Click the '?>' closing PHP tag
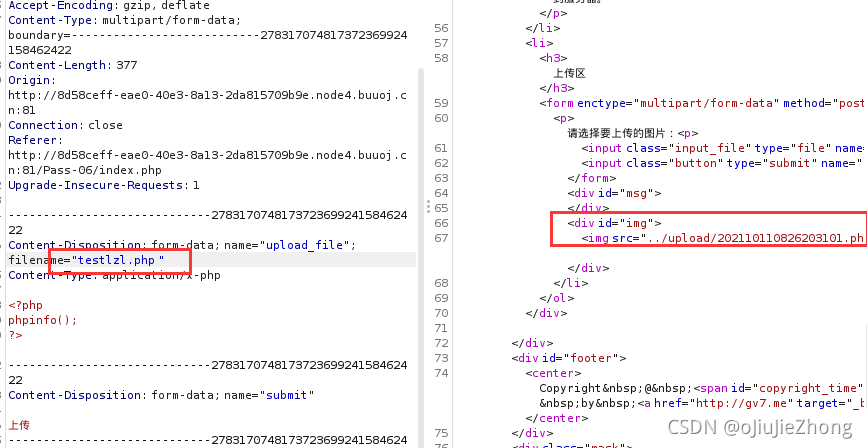The height and width of the screenshot is (448, 867). click(x=15, y=335)
